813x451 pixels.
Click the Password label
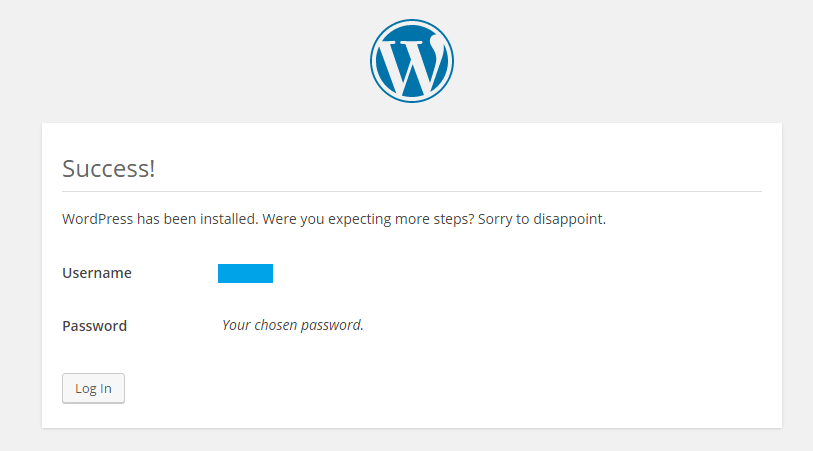click(x=94, y=326)
